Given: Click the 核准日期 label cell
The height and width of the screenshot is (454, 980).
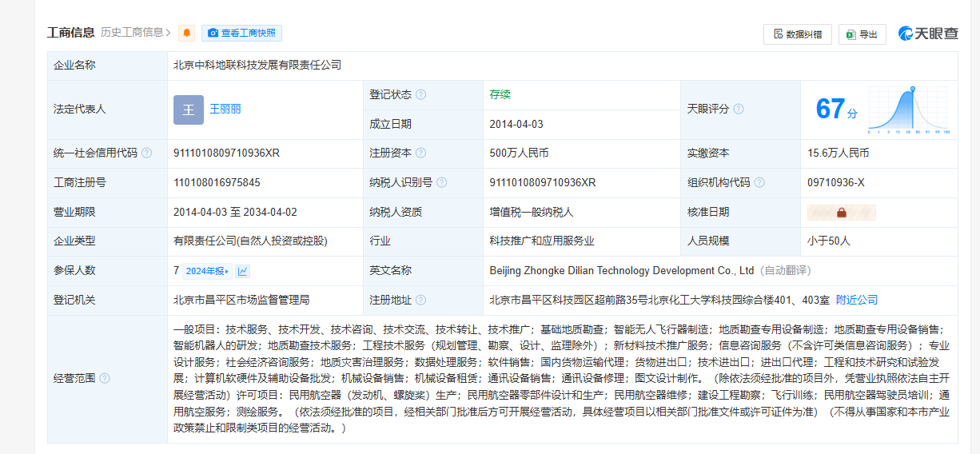Looking at the screenshot, I should tap(740, 213).
